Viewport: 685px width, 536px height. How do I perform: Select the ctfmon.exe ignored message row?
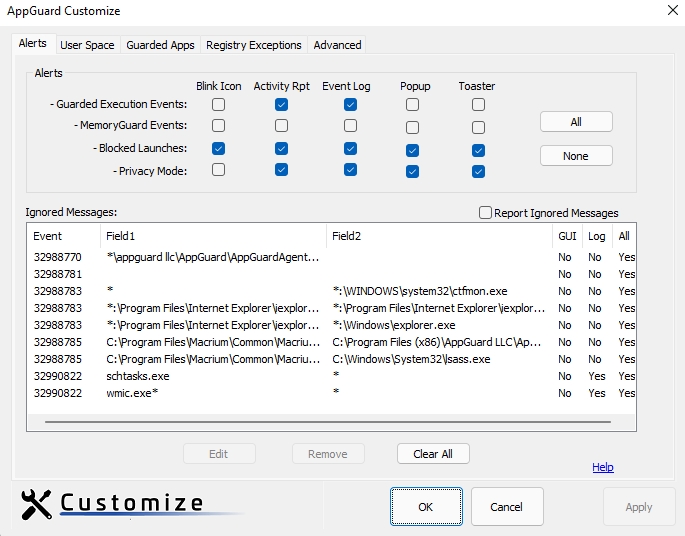click(332, 291)
